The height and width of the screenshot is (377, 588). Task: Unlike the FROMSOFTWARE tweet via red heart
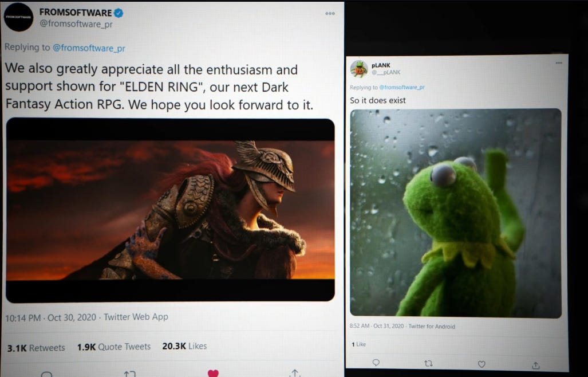(213, 373)
